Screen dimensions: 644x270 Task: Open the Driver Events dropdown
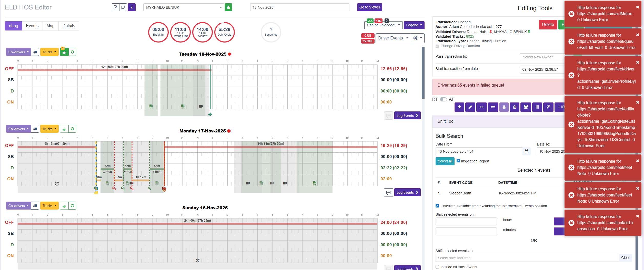coord(393,38)
